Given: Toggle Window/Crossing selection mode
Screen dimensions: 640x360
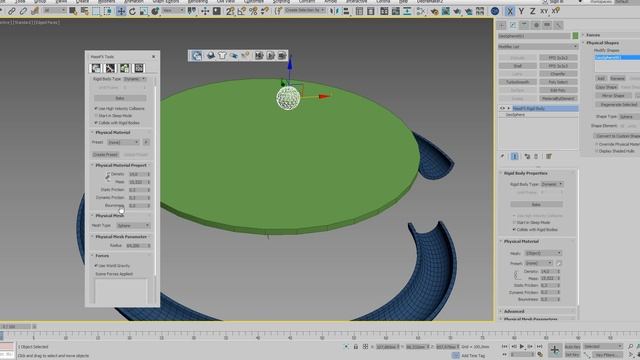Looking at the screenshot, I should (x=108, y=11).
